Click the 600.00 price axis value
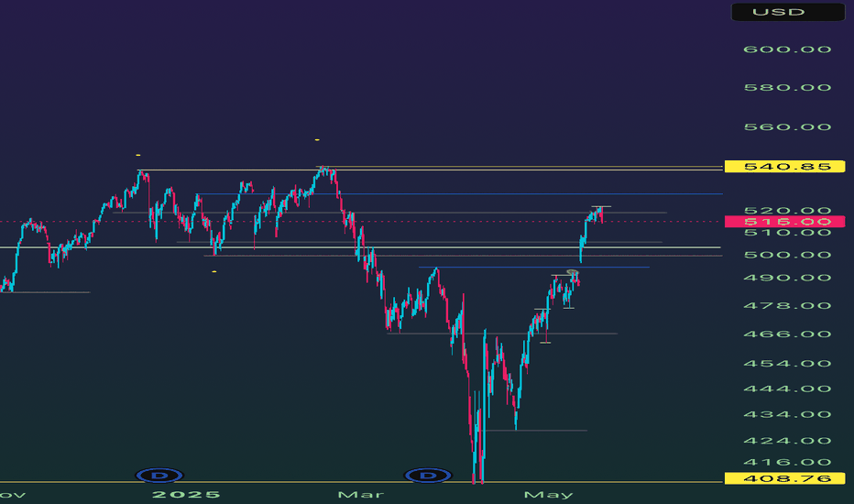 pos(787,49)
